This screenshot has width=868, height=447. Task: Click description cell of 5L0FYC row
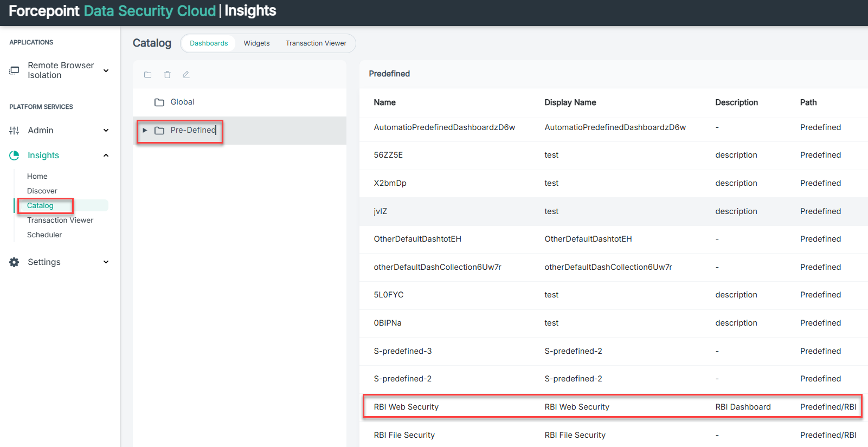click(x=736, y=295)
